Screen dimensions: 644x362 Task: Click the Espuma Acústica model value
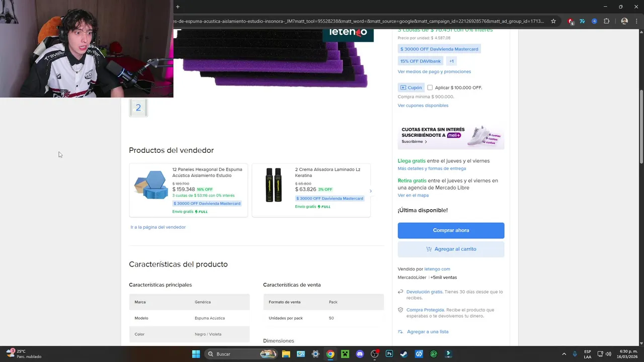[210, 318]
